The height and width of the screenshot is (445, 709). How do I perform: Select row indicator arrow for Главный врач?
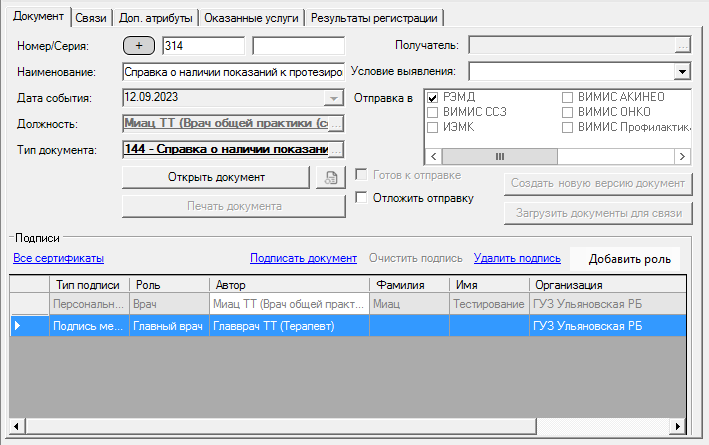coord(17,325)
